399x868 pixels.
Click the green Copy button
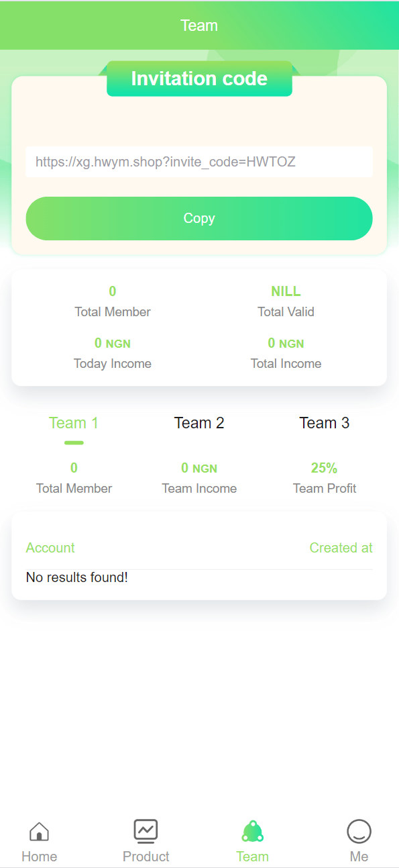point(199,218)
